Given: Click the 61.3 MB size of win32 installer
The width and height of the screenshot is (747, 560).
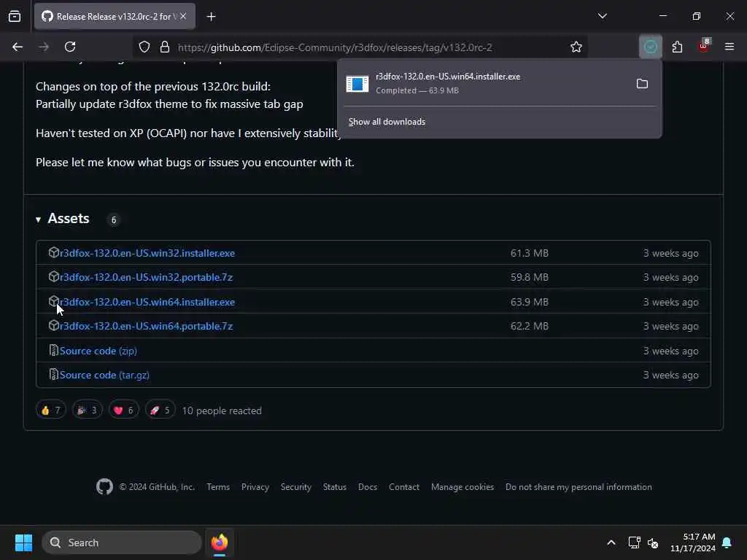Looking at the screenshot, I should (530, 253).
